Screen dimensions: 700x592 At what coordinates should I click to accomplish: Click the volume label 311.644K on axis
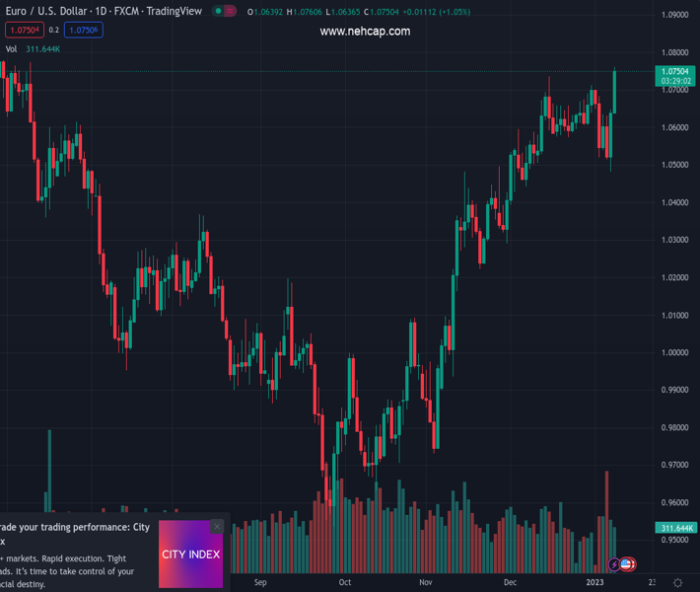(674, 529)
